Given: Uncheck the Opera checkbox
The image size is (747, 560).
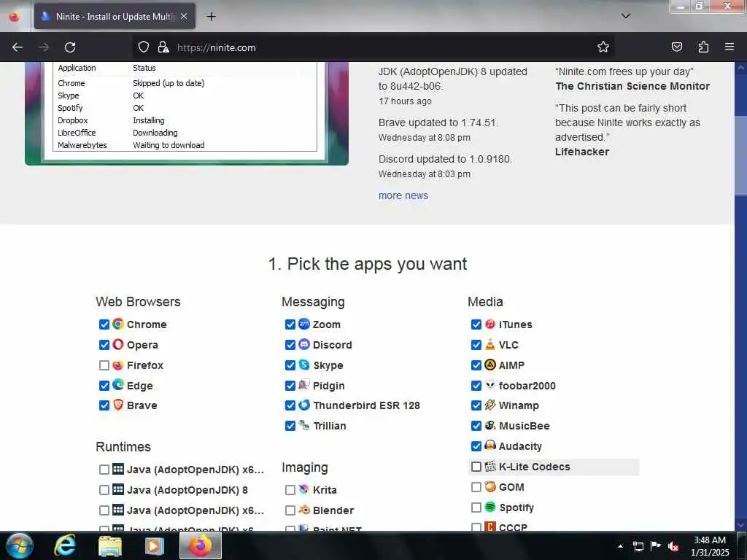Looking at the screenshot, I should pos(104,345).
